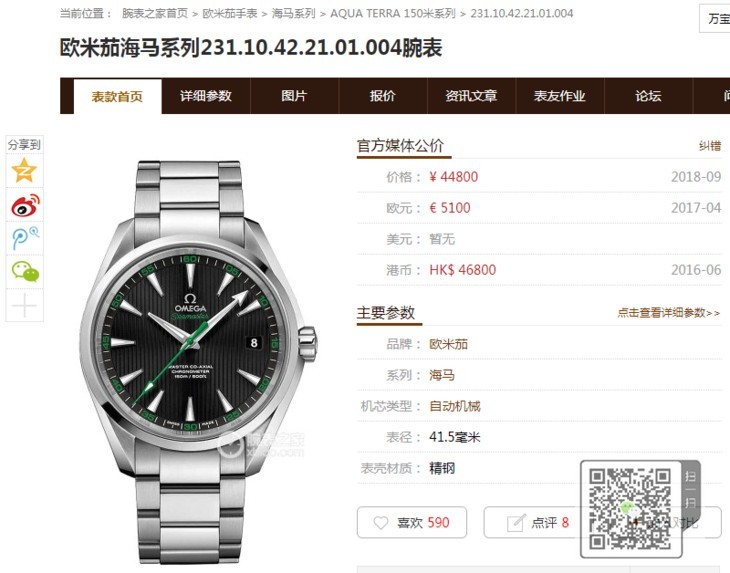Switch to 图片 tab
The height and width of the screenshot is (573, 730).
point(294,96)
